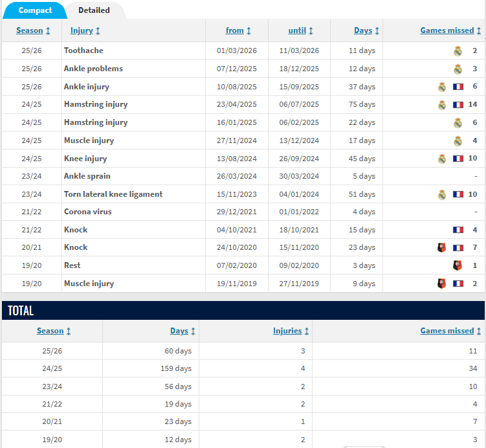Sort injury table by Days header
This screenshot has height=448, width=486.
pyautogui.click(x=363, y=30)
